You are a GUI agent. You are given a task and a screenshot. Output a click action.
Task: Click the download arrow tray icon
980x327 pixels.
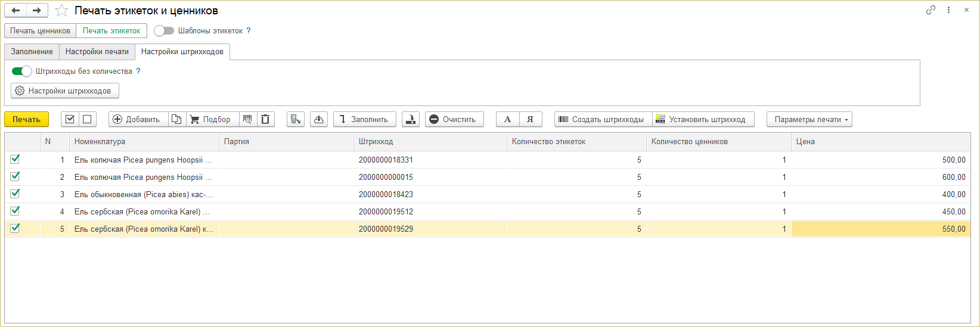tap(411, 119)
